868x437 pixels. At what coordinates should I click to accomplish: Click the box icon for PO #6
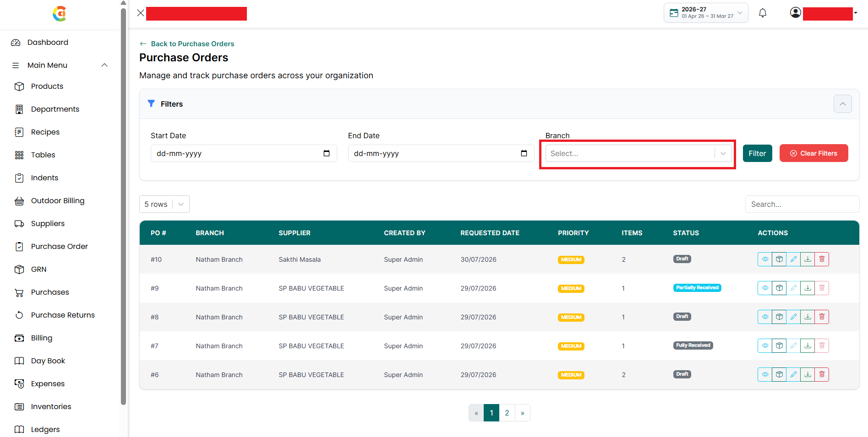779,375
